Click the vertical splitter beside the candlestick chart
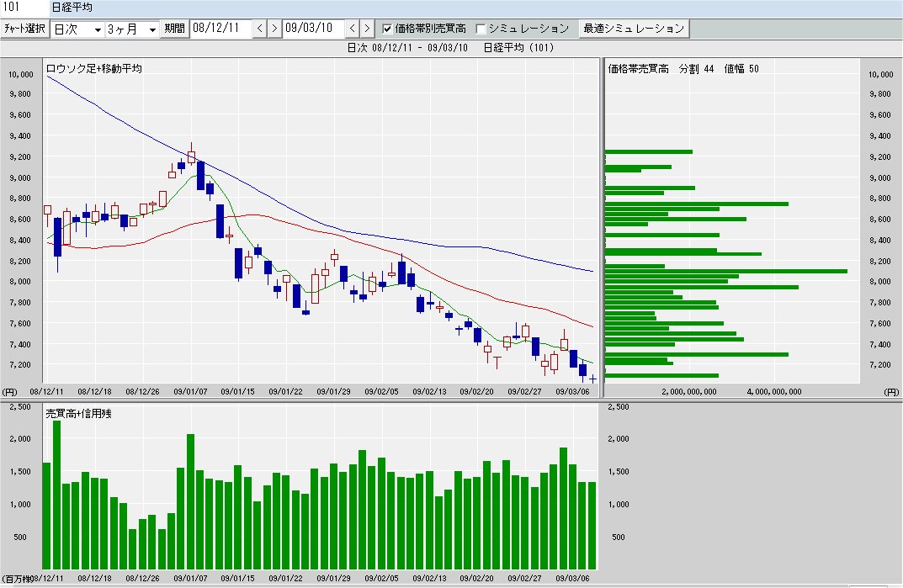The image size is (903, 588). click(600, 227)
